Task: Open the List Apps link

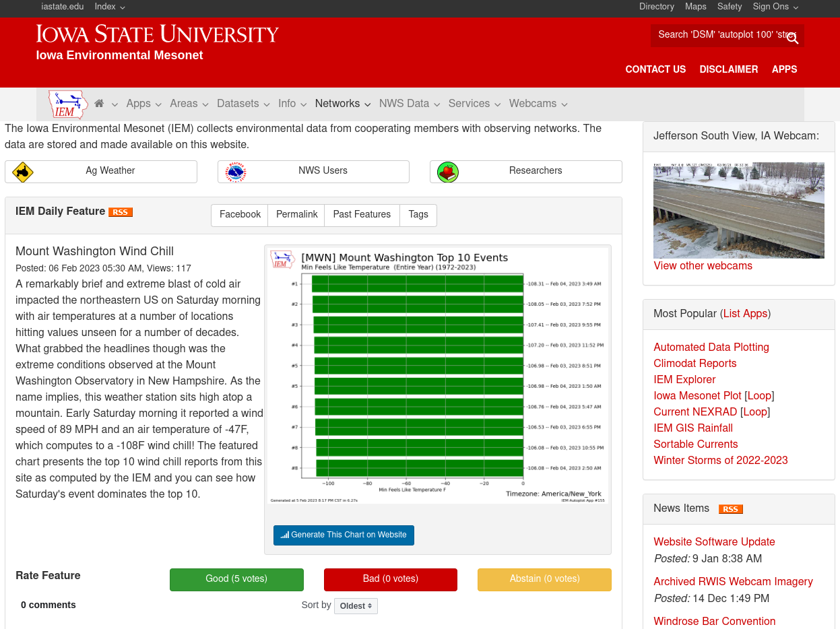Action: (x=745, y=314)
